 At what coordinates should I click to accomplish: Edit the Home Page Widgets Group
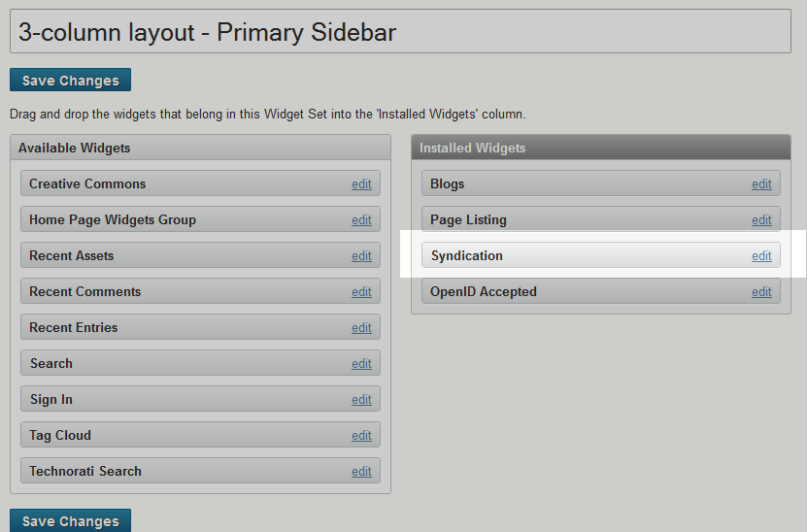pyautogui.click(x=361, y=220)
